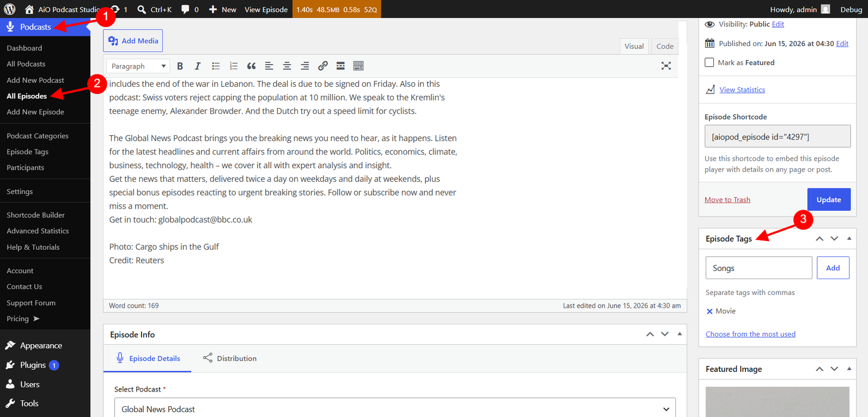
Task: Move Episode Tags panel down
Action: pos(834,239)
